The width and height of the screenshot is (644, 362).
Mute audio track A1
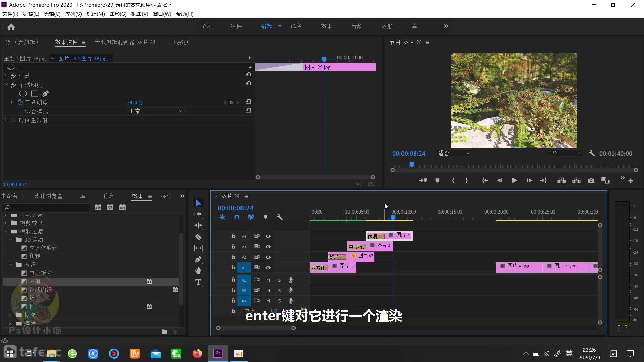click(x=268, y=280)
